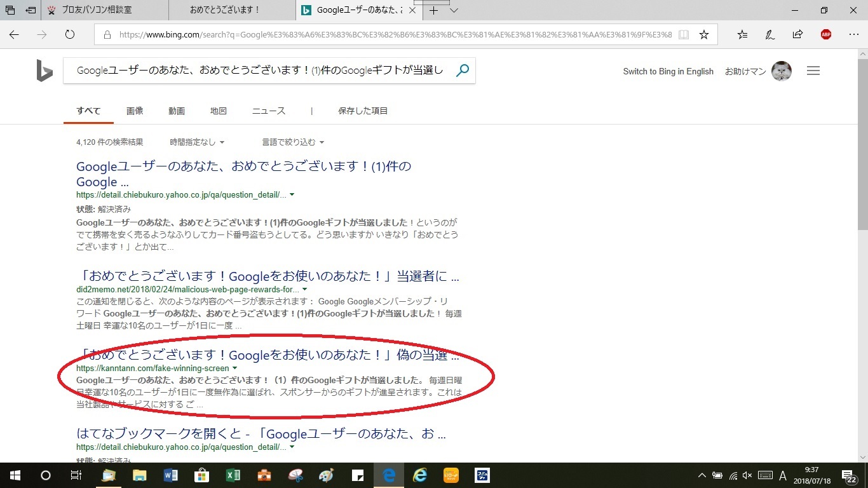868x488 pixels.
Task: Launch Word from taskbar
Action: (x=171, y=475)
